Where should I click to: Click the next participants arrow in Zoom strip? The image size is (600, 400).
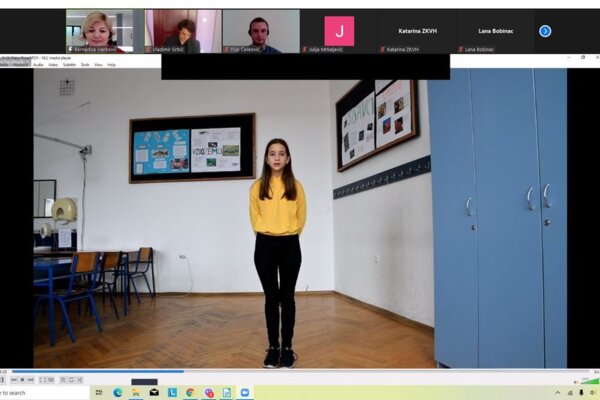pos(545,31)
